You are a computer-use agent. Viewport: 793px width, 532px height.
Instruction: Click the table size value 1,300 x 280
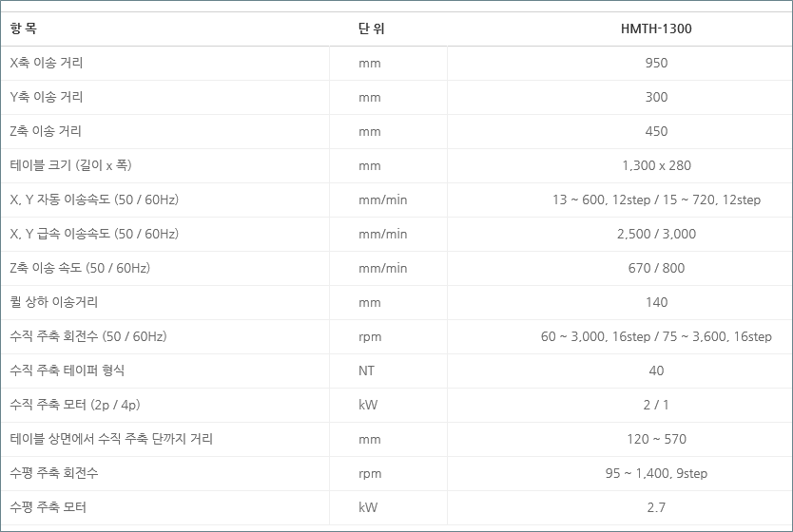(656, 165)
